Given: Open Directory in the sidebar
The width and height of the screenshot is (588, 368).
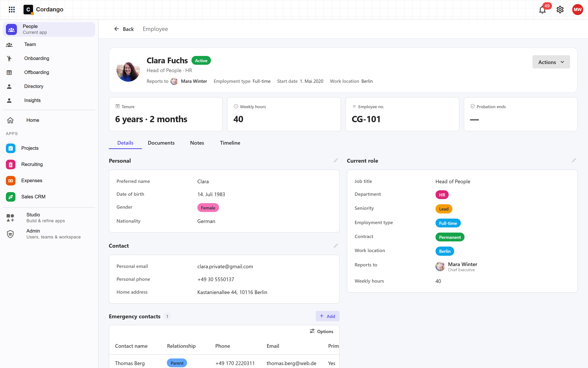Looking at the screenshot, I should coord(49,86).
